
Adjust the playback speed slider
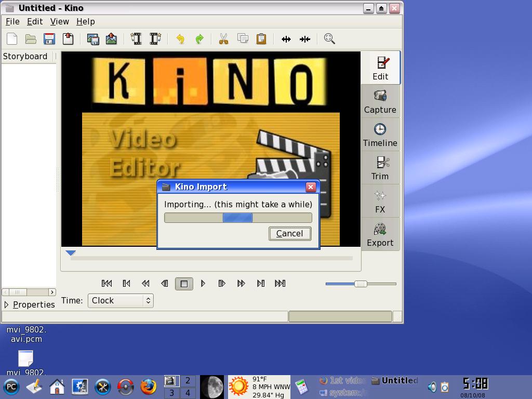(361, 284)
